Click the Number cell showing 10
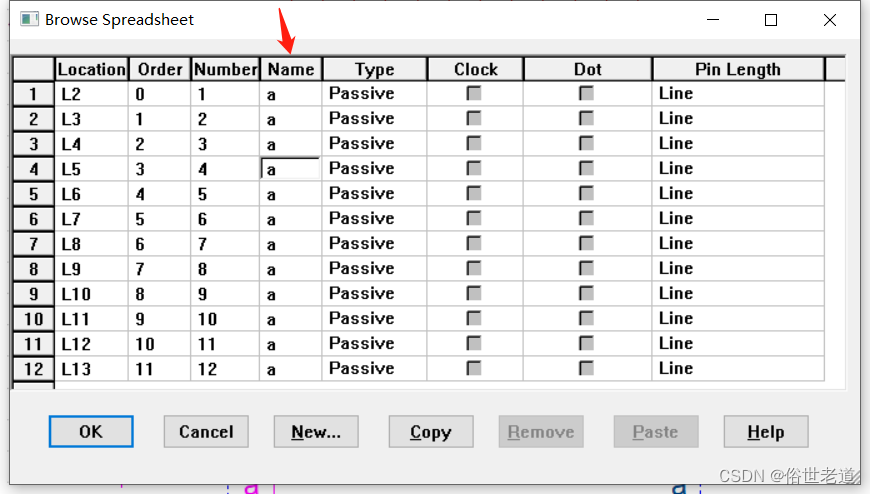 click(225, 319)
